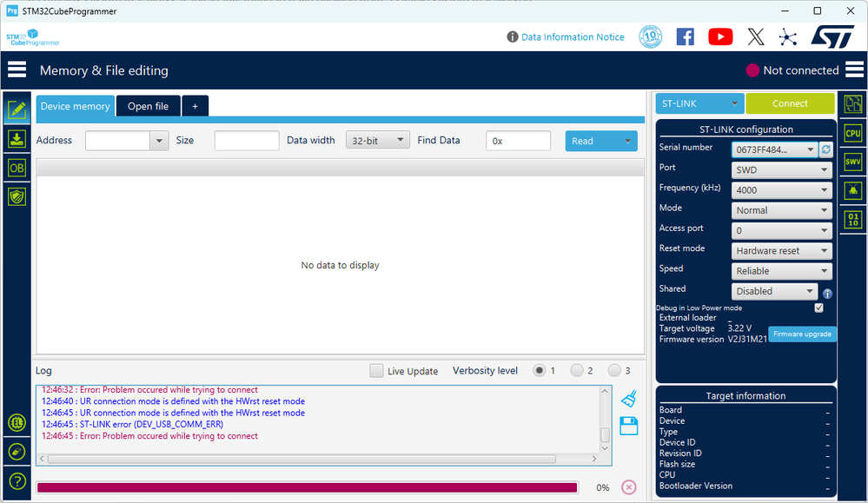The image size is (868, 503).
Task: Click the log horizontal scrollbar
Action: pyautogui.click(x=301, y=459)
